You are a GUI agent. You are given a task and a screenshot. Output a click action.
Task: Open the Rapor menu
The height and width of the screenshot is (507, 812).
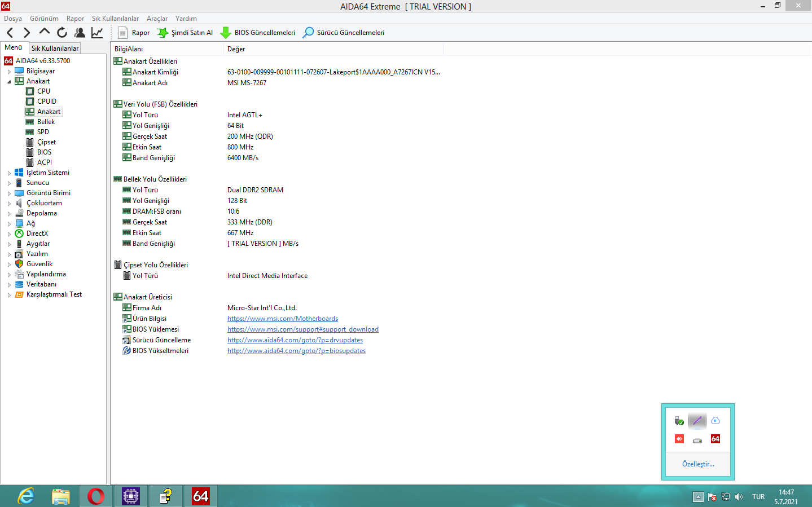pyautogui.click(x=75, y=19)
